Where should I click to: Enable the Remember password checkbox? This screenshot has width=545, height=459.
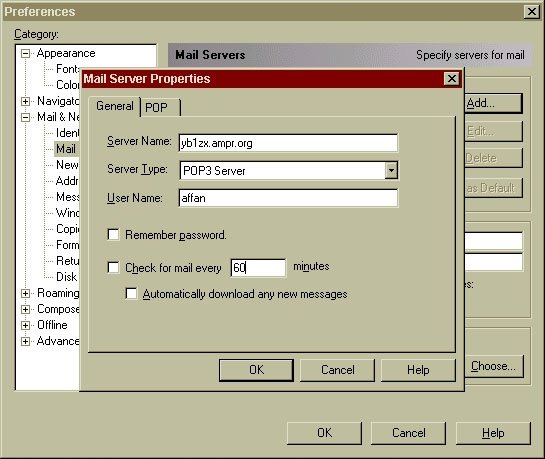pyautogui.click(x=113, y=235)
